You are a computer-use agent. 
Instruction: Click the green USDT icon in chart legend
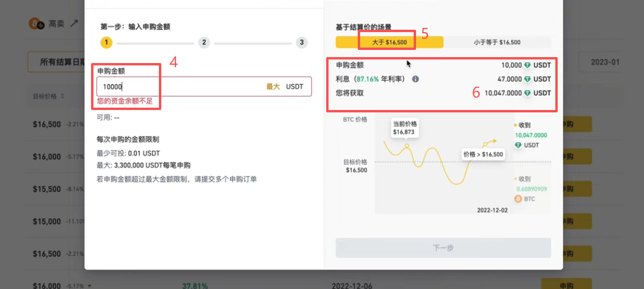pos(518,145)
